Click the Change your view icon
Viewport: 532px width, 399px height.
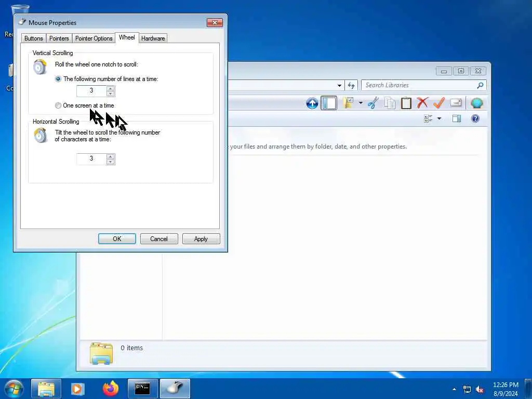(x=428, y=118)
